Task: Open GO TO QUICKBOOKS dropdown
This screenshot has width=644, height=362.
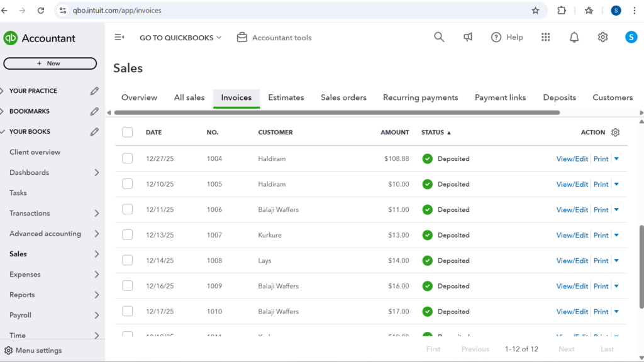Action: 180,38
